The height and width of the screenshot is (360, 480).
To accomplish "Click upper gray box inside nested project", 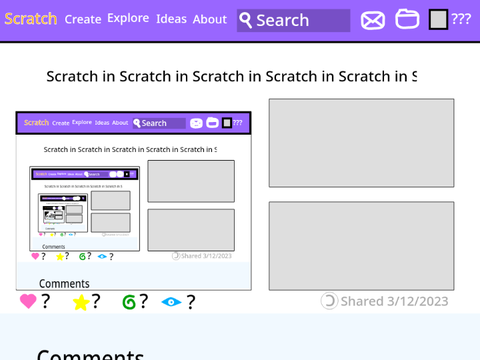I will pyautogui.click(x=191, y=181).
